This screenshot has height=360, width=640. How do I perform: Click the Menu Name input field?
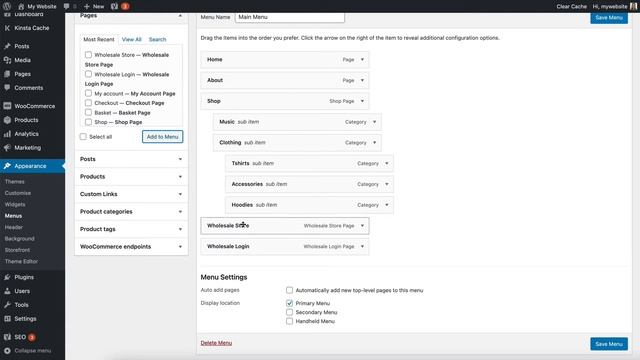pyautogui.click(x=290, y=17)
